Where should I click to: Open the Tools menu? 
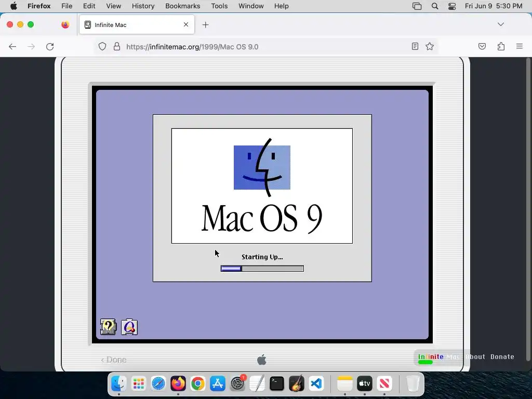pyautogui.click(x=220, y=6)
